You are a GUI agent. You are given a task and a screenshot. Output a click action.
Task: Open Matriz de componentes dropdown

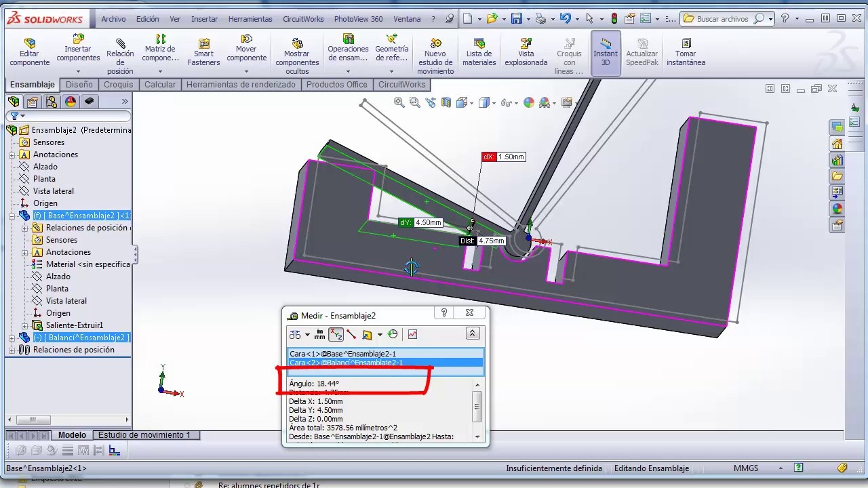(x=160, y=70)
